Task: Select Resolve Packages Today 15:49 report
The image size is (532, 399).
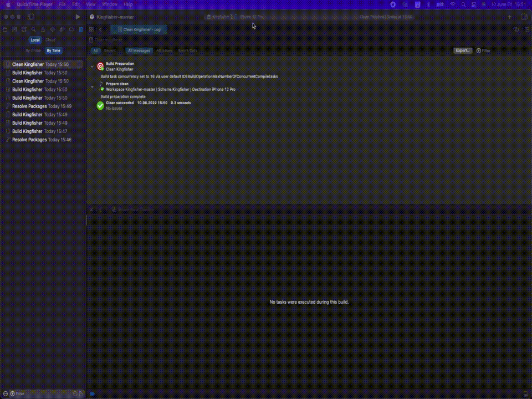Action: 43,106
